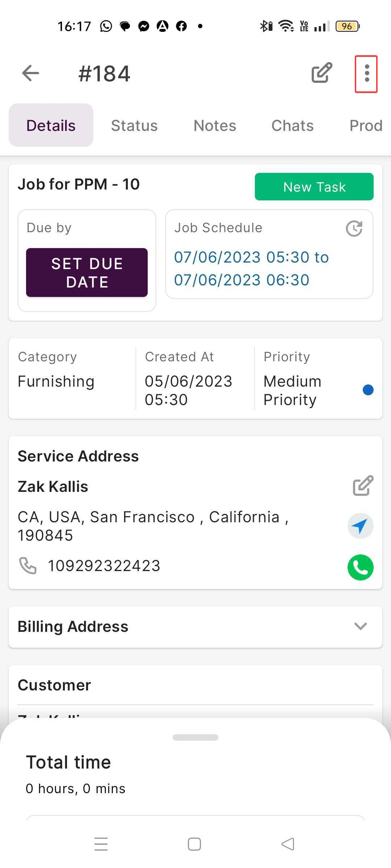The image size is (391, 868).
Task: Tap the New Task status button
Action: click(x=314, y=187)
